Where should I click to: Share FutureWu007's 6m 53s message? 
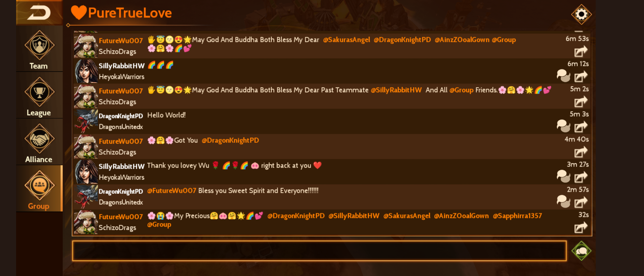coord(581,51)
